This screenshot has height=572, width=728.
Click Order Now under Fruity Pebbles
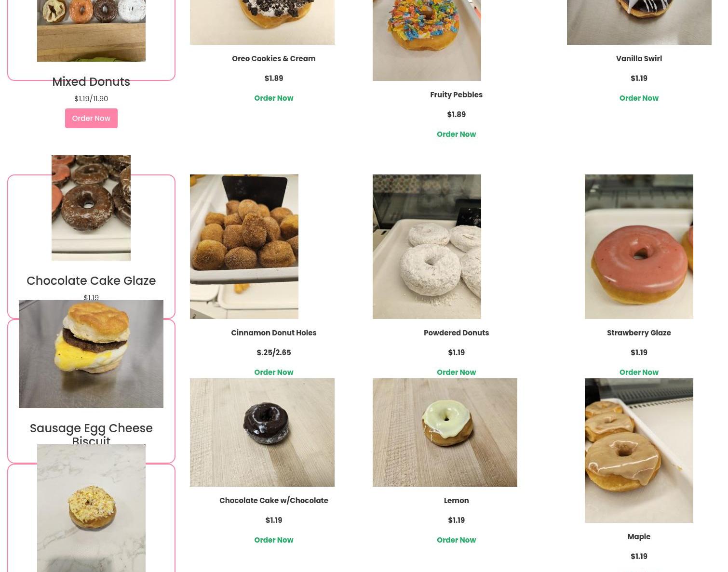click(x=456, y=134)
